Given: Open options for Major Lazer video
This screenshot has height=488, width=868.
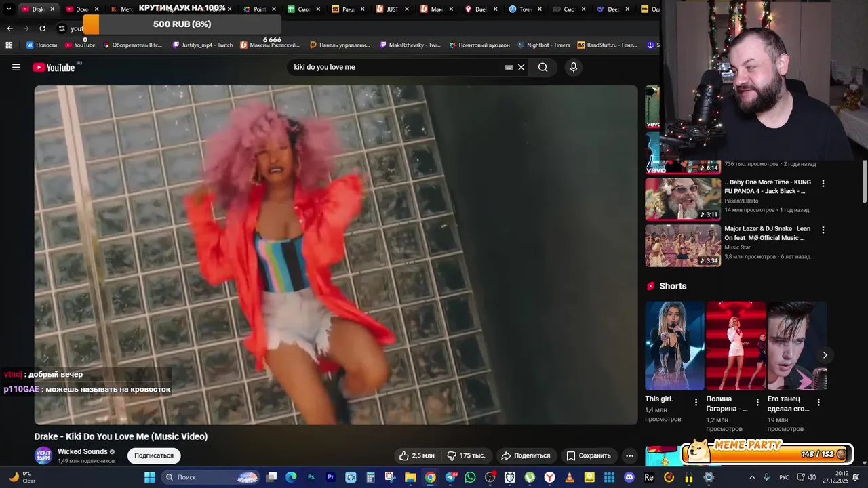Looking at the screenshot, I should pos(823,230).
